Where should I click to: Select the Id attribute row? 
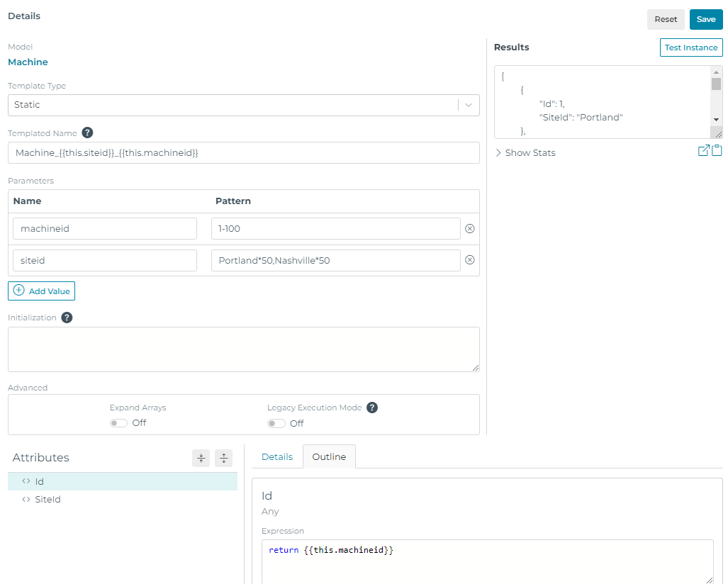coord(123,481)
